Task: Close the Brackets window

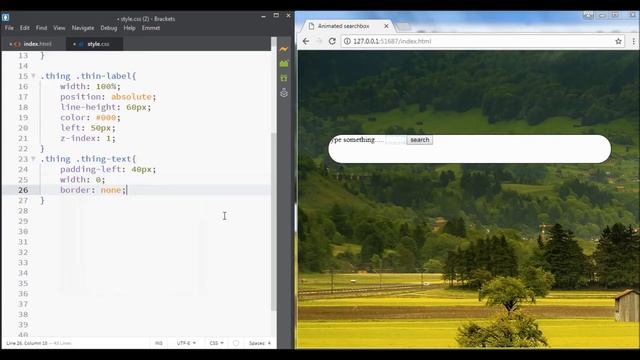Action: [288, 16]
